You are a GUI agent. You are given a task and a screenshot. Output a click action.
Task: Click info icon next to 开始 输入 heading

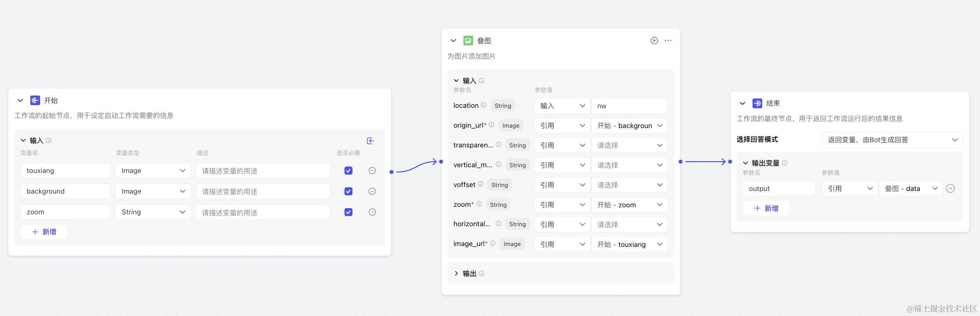click(48, 140)
